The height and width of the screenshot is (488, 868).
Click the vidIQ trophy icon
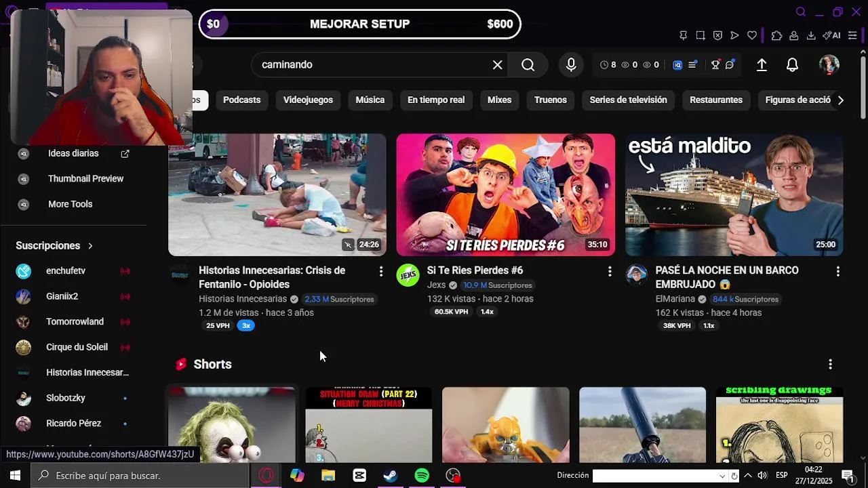click(x=715, y=65)
